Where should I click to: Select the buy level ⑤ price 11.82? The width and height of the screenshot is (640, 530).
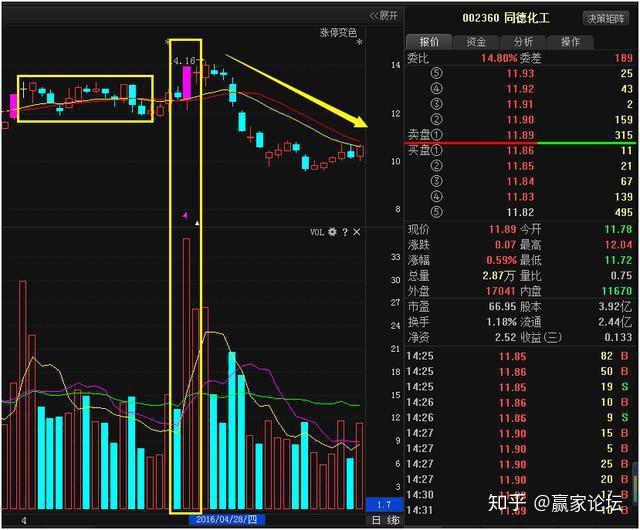tap(520, 212)
